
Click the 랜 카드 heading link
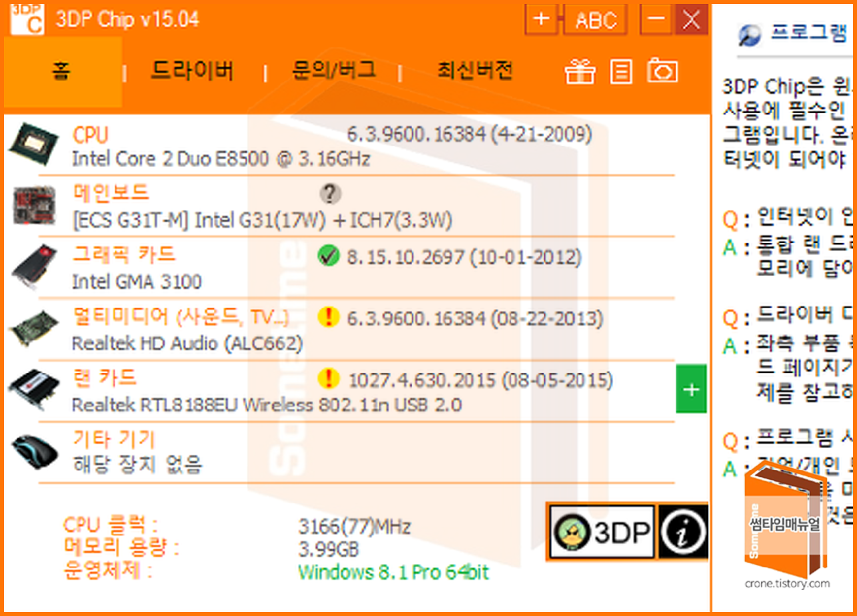pos(105,378)
